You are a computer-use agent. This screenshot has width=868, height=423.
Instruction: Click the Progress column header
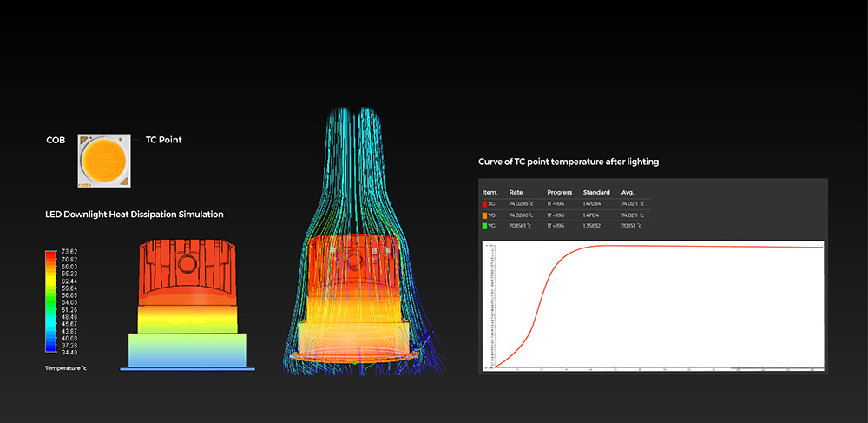(x=559, y=192)
